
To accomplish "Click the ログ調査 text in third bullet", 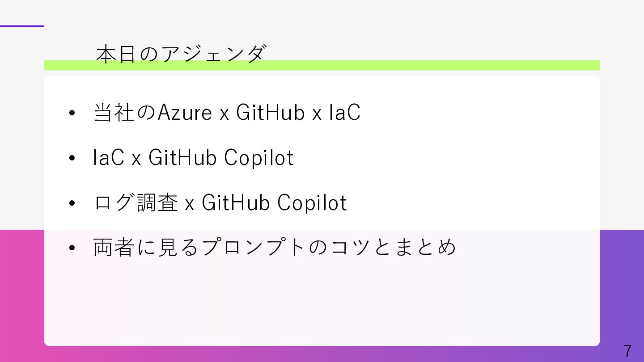I will coord(136,202).
